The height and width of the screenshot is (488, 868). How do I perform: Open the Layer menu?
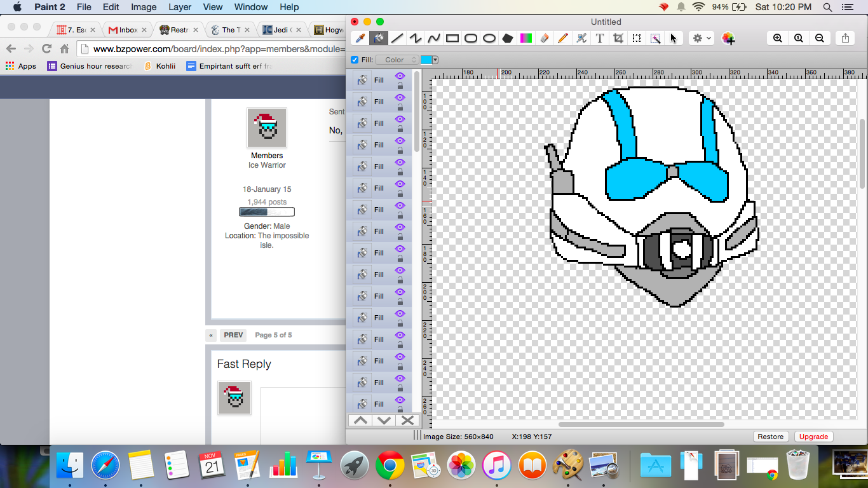tap(180, 7)
